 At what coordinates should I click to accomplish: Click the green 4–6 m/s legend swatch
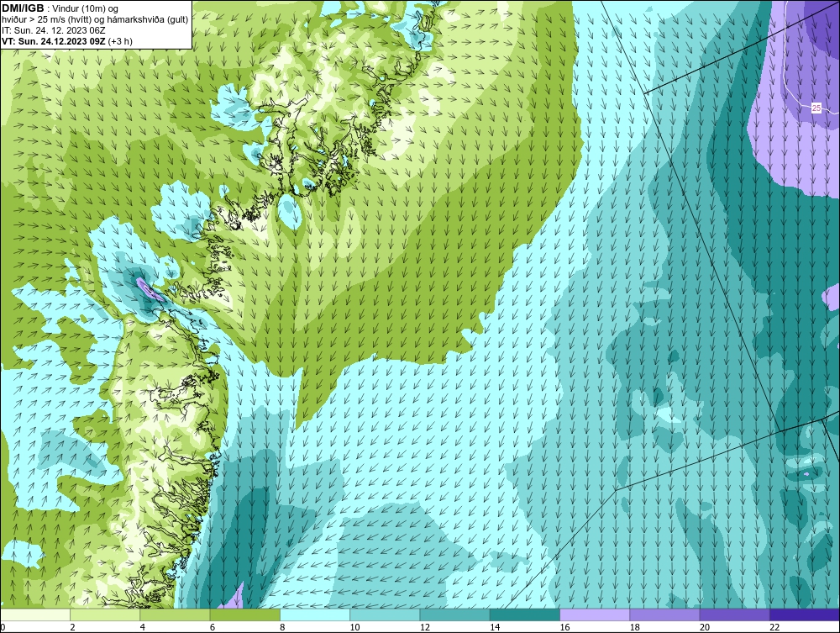point(176,615)
